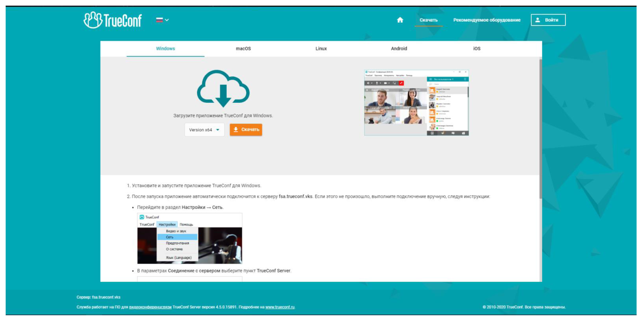Image resolution: width=644 pixels, height=317 pixels.
Task: Select the Windows tab
Action: [x=165, y=49]
